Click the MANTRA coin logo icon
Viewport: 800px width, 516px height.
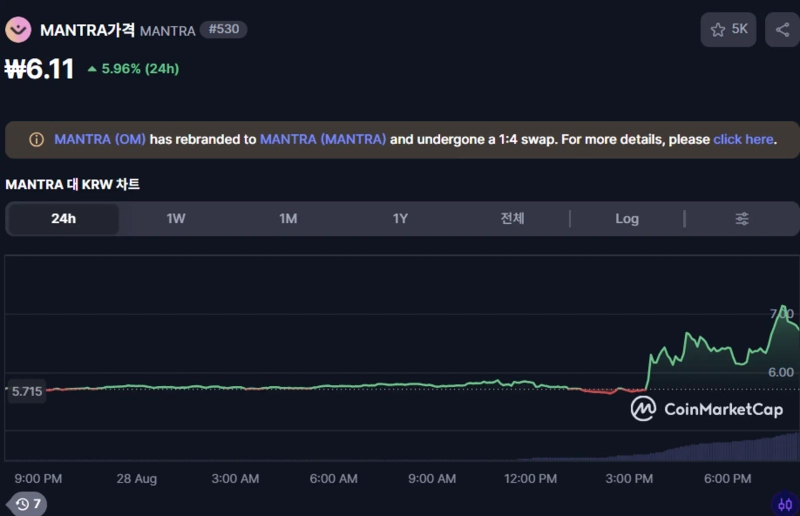pyautogui.click(x=18, y=30)
